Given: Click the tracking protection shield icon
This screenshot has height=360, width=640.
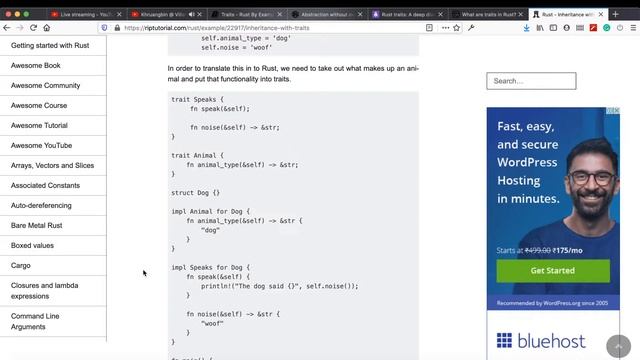Looking at the screenshot, I should [104, 28].
